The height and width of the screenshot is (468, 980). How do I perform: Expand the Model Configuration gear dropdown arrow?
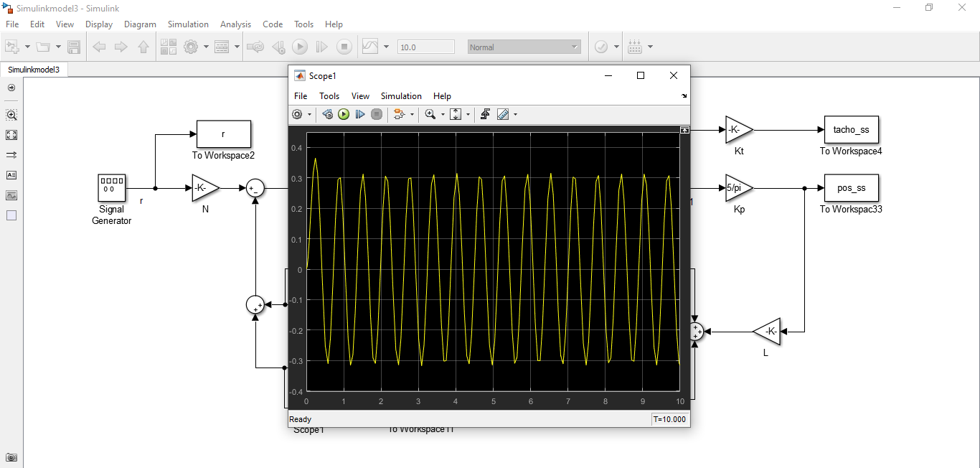tap(206, 47)
